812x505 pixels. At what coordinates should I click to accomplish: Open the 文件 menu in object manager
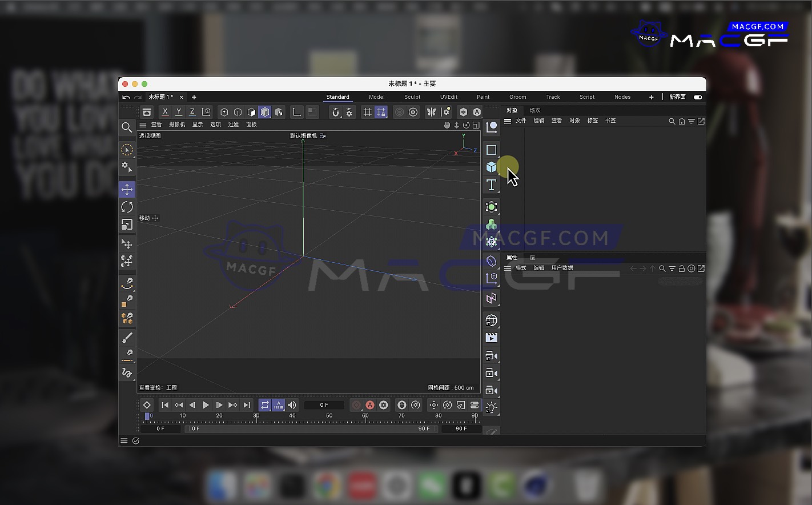tap(521, 121)
